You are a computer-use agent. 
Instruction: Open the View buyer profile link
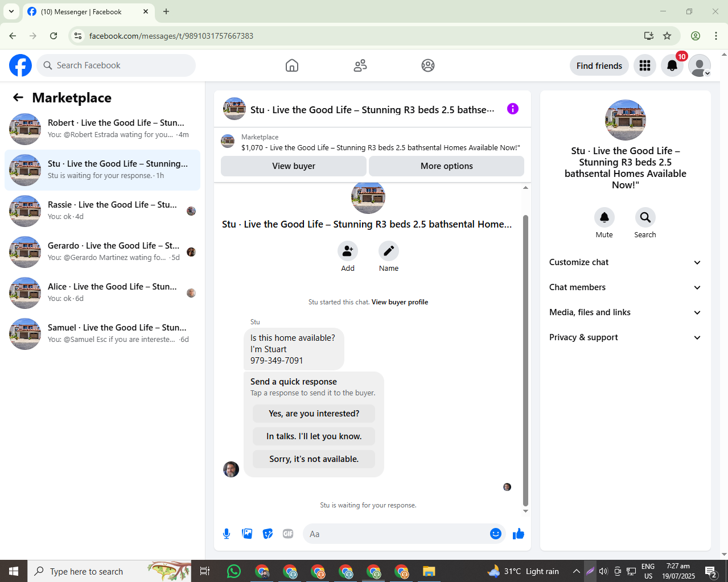[x=400, y=302]
